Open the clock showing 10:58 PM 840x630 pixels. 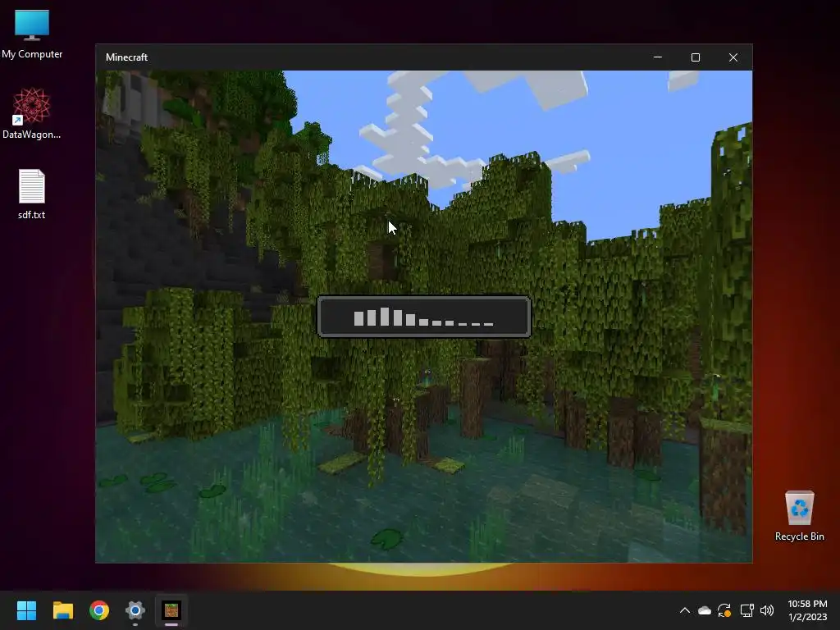pos(807,610)
